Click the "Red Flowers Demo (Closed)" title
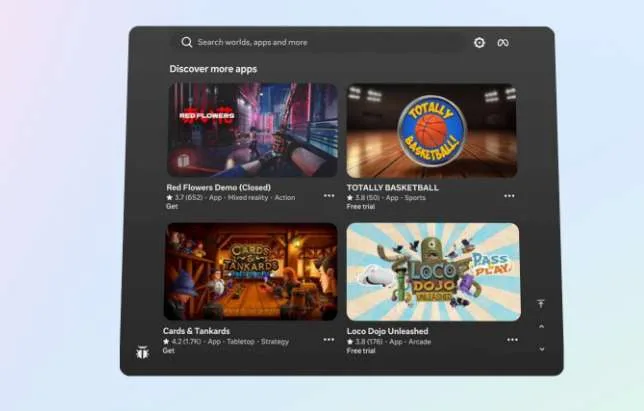 click(218, 187)
